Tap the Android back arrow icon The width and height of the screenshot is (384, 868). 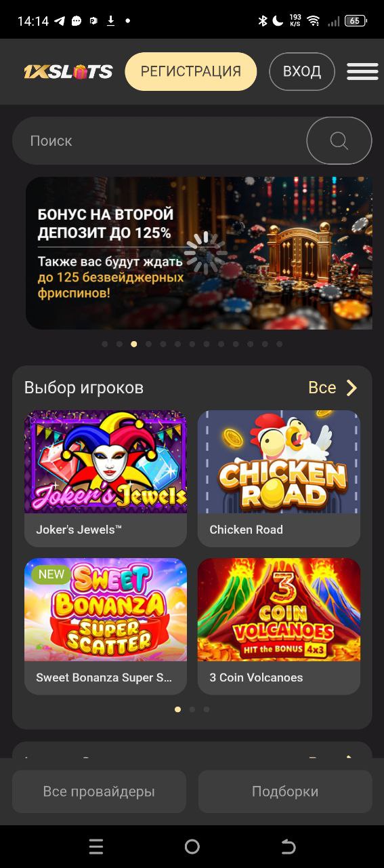click(289, 846)
